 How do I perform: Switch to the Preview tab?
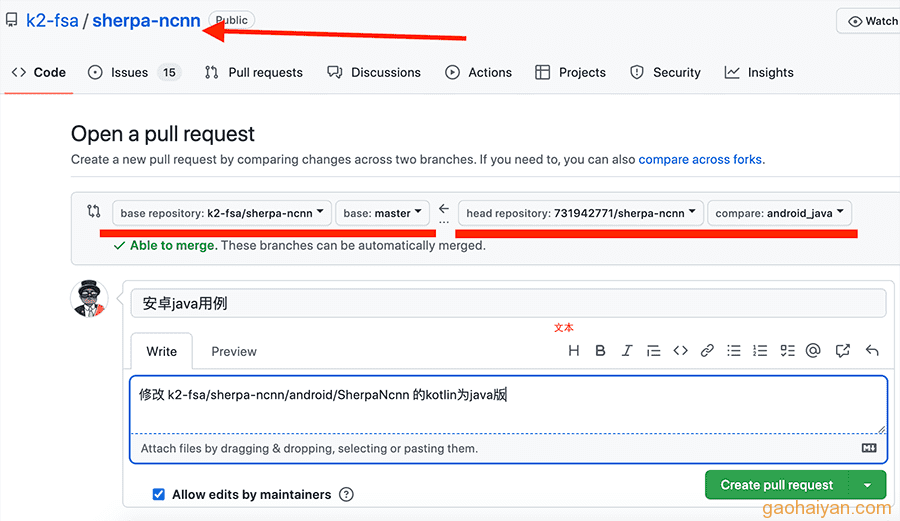[234, 351]
